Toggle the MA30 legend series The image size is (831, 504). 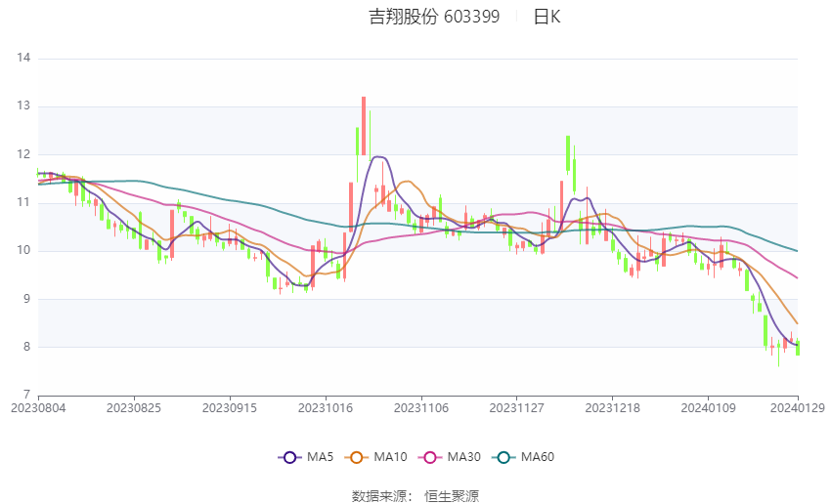tap(450, 457)
